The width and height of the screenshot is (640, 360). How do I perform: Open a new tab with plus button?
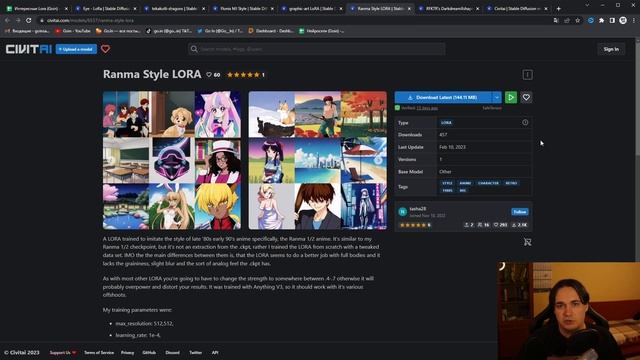(x=558, y=8)
